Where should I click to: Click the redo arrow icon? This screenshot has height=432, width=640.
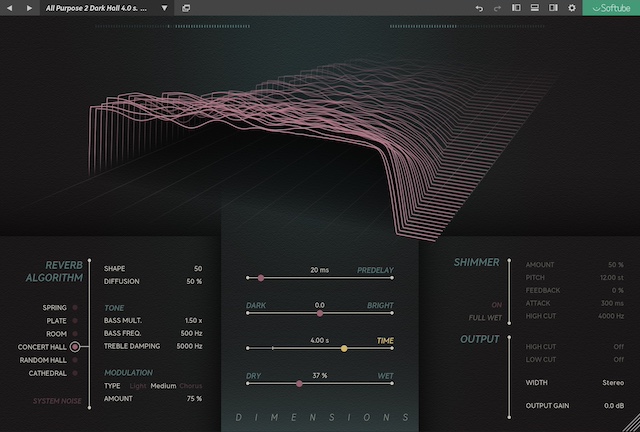pyautogui.click(x=497, y=8)
